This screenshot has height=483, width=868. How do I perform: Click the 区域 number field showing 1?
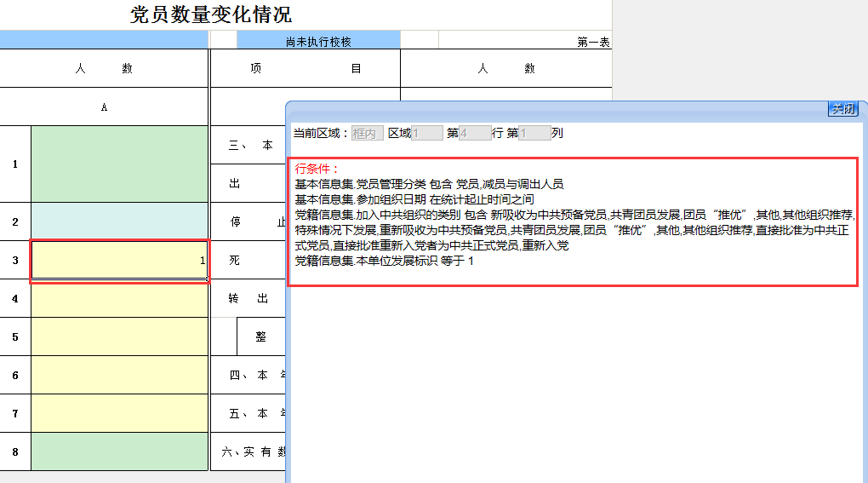[x=427, y=133]
